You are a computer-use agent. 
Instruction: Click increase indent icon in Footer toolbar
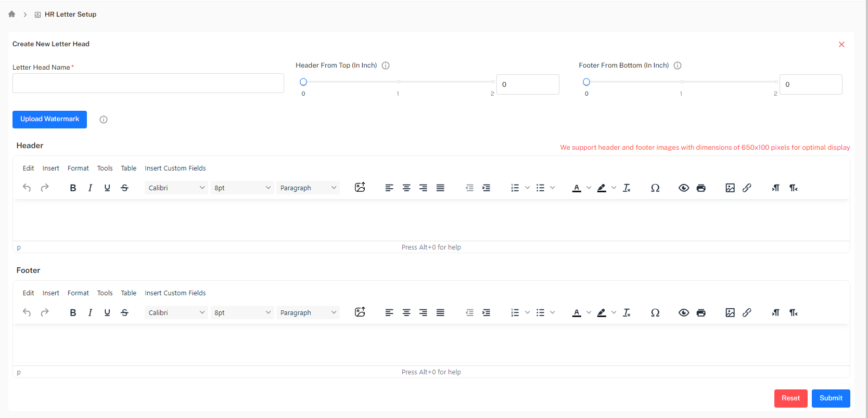[x=486, y=312]
